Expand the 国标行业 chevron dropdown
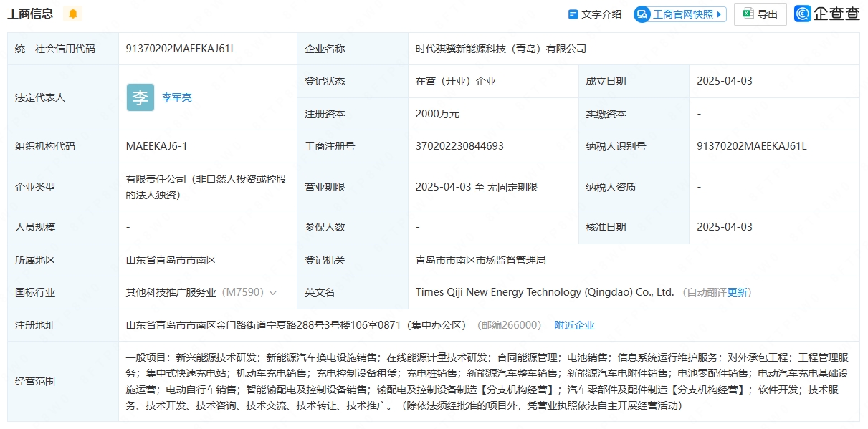Screen dimensions: 868x429 point(273,293)
